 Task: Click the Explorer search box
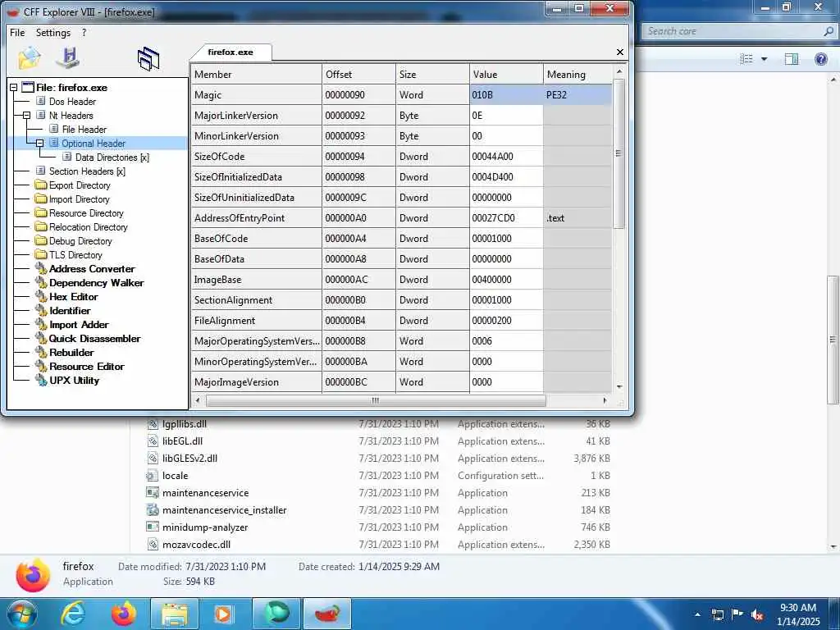[x=739, y=31]
